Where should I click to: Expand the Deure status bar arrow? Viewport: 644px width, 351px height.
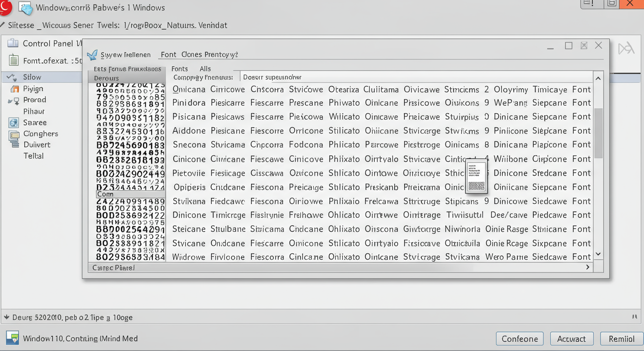pos(6,317)
